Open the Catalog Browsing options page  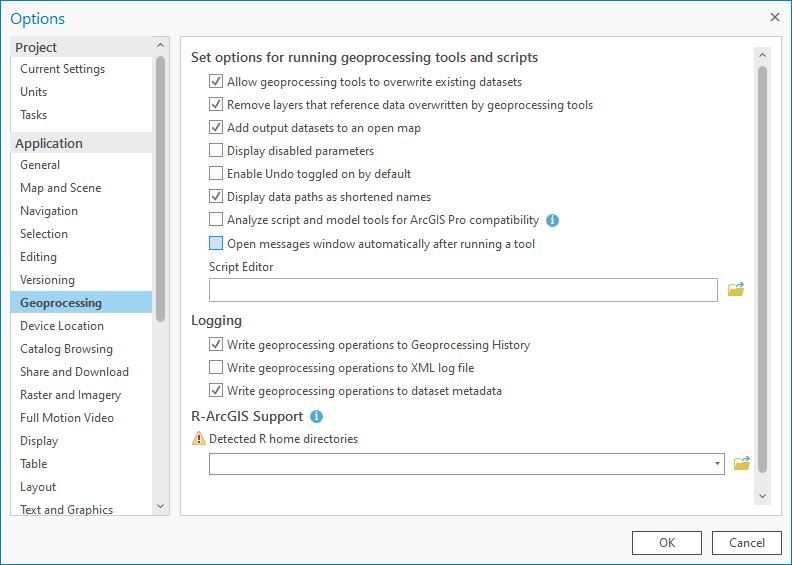(x=66, y=349)
